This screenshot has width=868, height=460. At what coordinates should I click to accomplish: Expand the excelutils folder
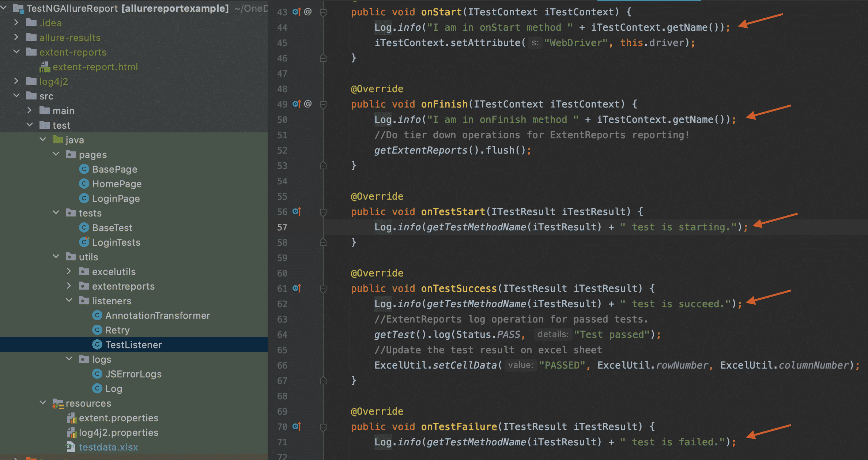coord(69,271)
